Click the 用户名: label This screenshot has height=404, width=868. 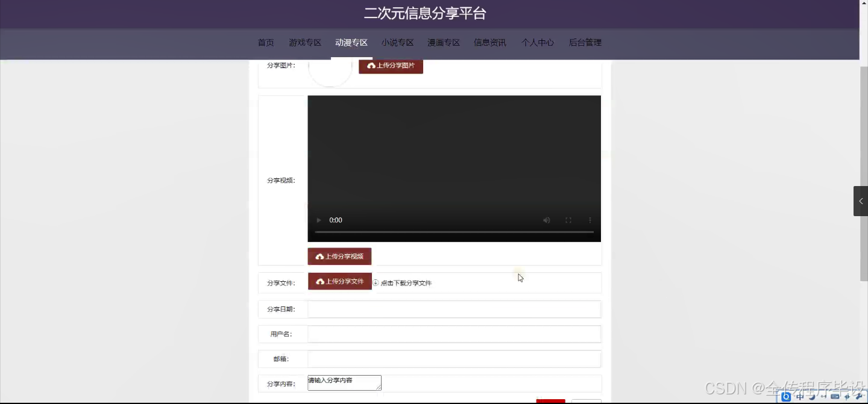coord(281,334)
